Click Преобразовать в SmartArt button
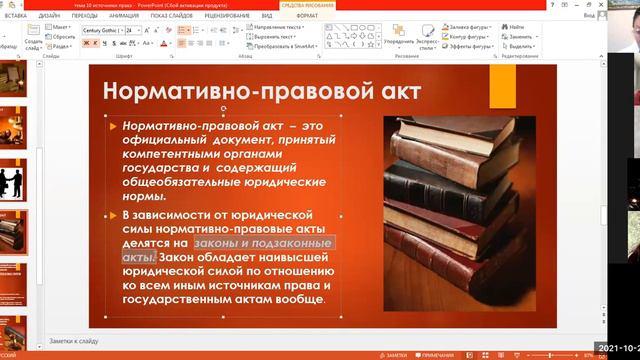 (282, 47)
